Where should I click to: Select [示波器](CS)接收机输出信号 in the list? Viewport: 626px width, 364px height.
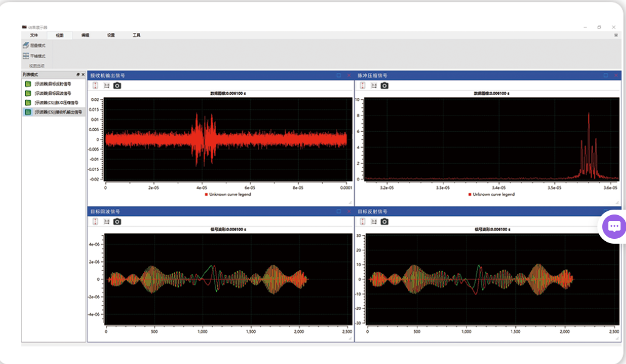[x=54, y=112]
